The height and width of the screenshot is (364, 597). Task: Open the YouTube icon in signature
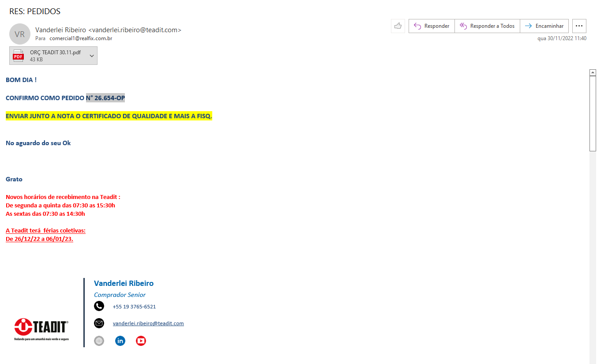(x=141, y=341)
